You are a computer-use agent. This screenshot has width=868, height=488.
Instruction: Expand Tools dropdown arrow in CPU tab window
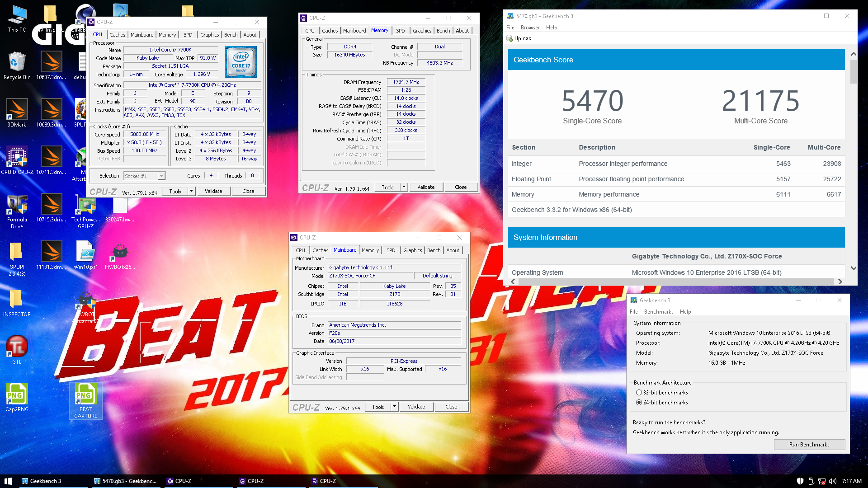point(191,191)
